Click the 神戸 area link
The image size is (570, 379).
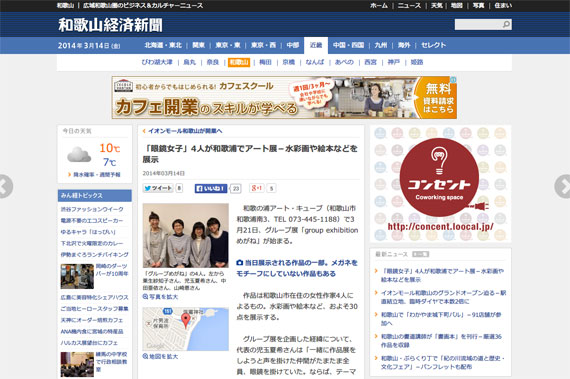click(x=394, y=62)
